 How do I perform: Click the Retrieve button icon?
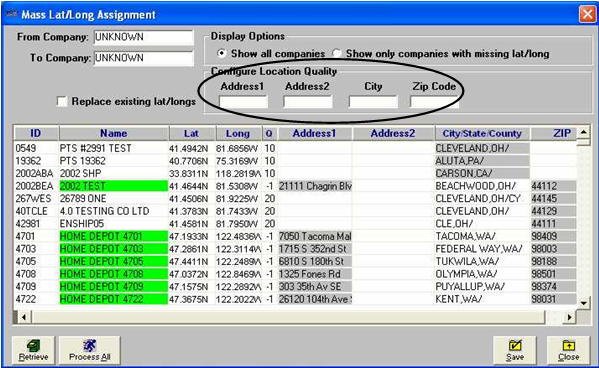click(x=34, y=350)
